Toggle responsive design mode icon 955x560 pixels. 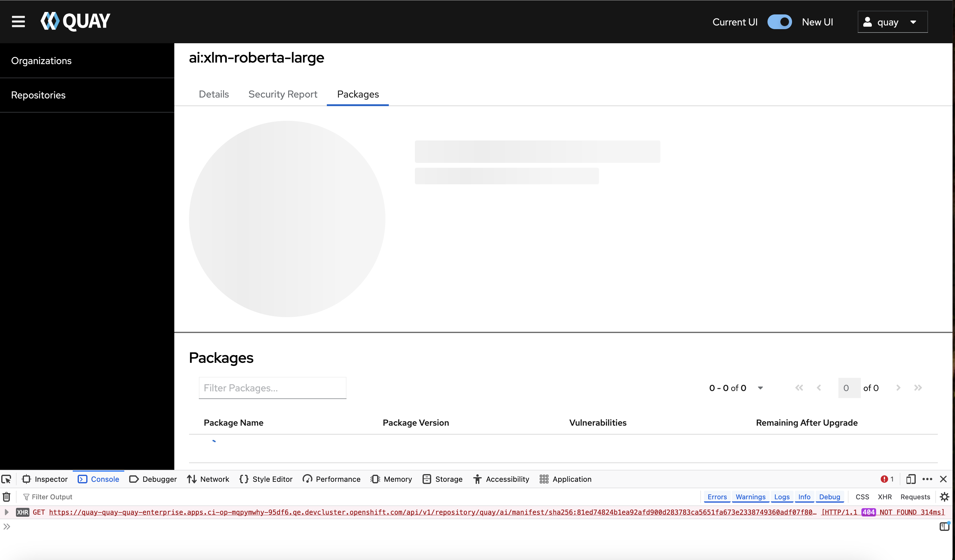pos(911,479)
